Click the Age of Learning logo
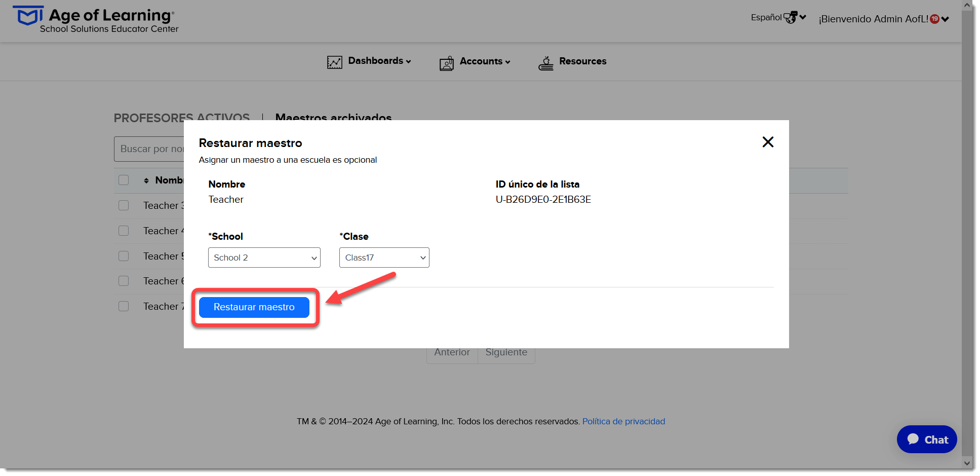980x476 pixels. (x=95, y=20)
